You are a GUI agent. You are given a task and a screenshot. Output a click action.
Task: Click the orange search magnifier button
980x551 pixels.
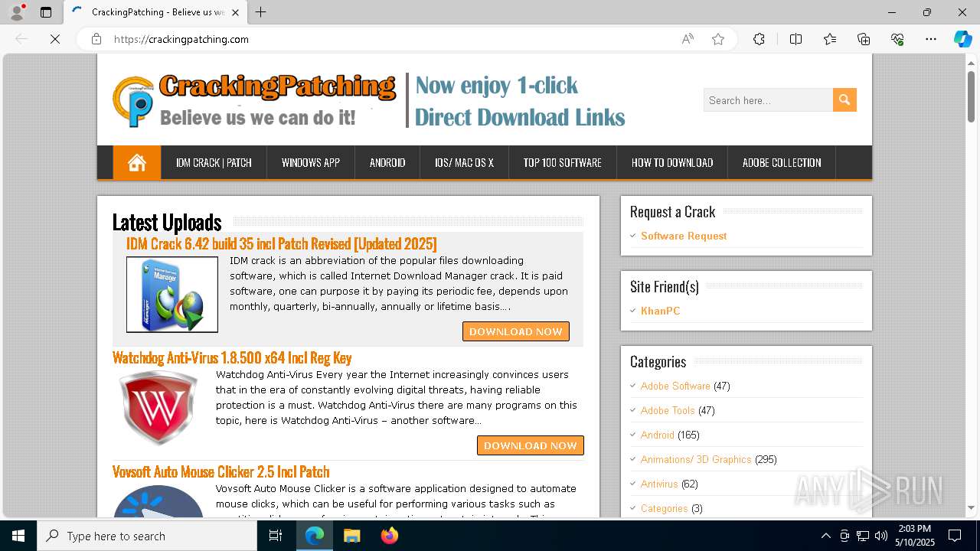tap(844, 100)
